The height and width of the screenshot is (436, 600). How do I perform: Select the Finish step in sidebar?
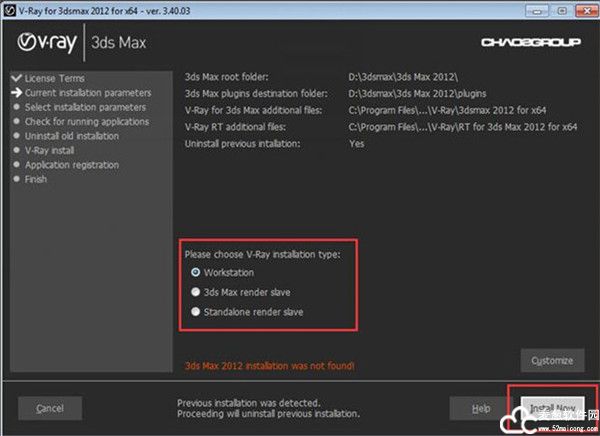click(x=36, y=179)
